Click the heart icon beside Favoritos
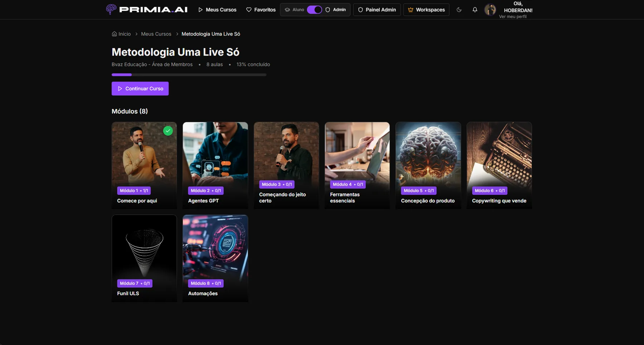 click(x=249, y=10)
